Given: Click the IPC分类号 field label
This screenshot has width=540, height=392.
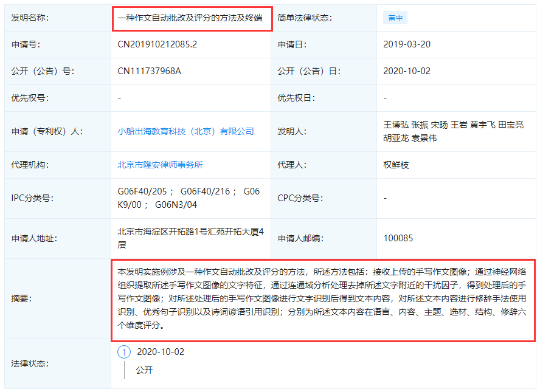Looking at the screenshot, I should pyautogui.click(x=32, y=198).
